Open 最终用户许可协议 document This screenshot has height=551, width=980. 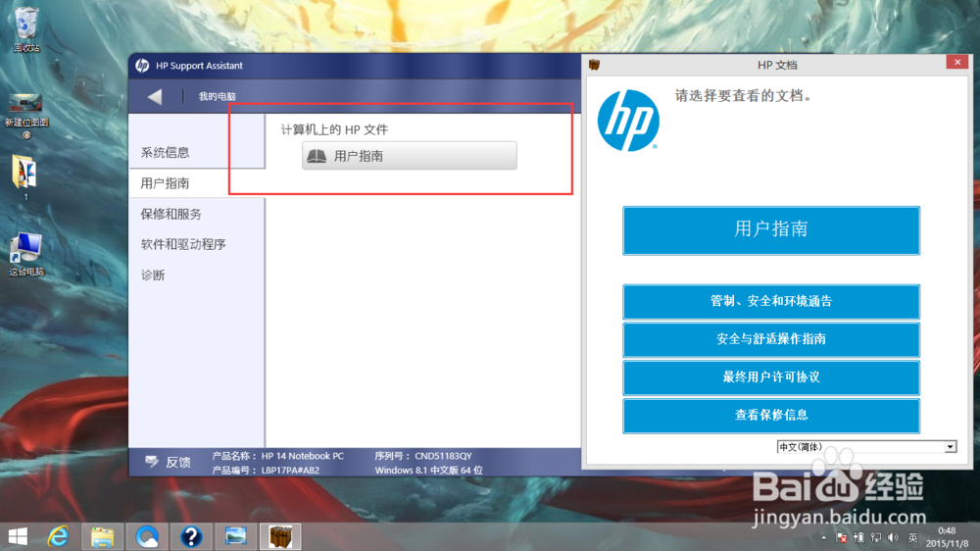[771, 377]
